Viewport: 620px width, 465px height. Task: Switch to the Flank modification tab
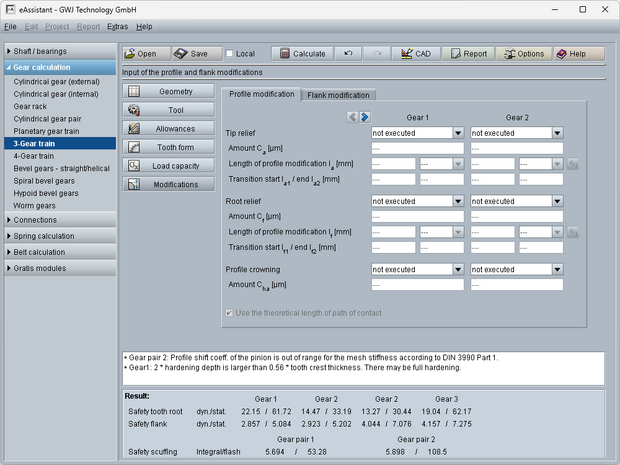[339, 94]
